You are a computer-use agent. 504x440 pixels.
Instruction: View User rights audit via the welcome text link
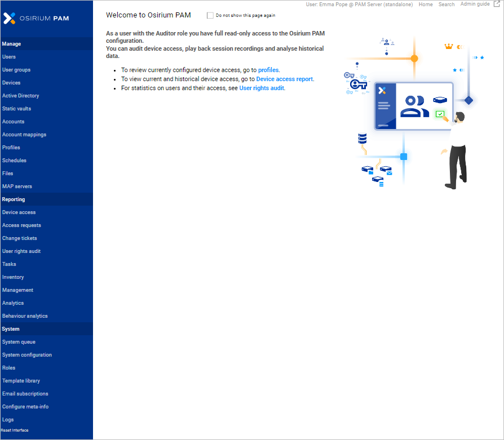[x=261, y=88]
